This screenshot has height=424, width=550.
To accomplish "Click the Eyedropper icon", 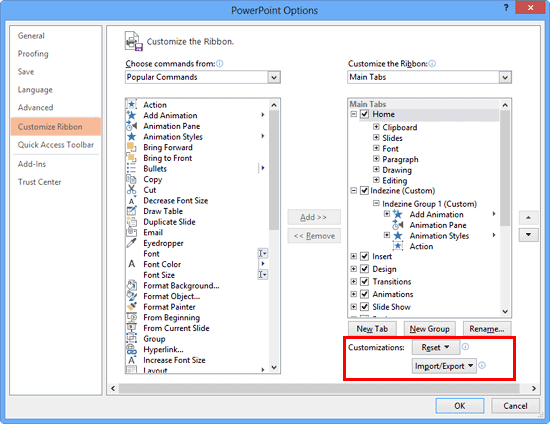I will pyautogui.click(x=132, y=243).
